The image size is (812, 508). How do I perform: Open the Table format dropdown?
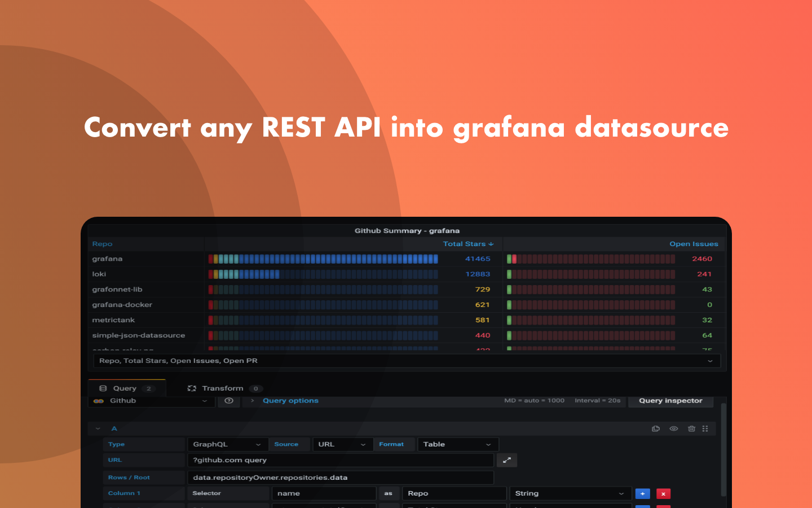457,444
